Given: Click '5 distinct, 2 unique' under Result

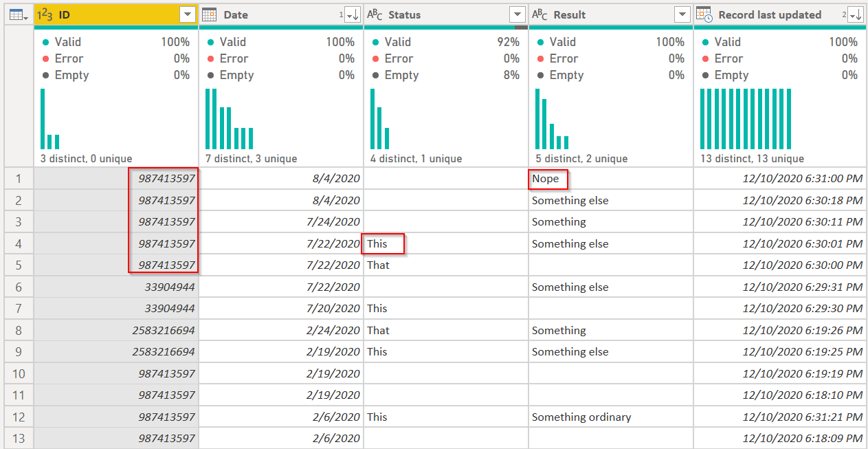Looking at the screenshot, I should pos(581,159).
